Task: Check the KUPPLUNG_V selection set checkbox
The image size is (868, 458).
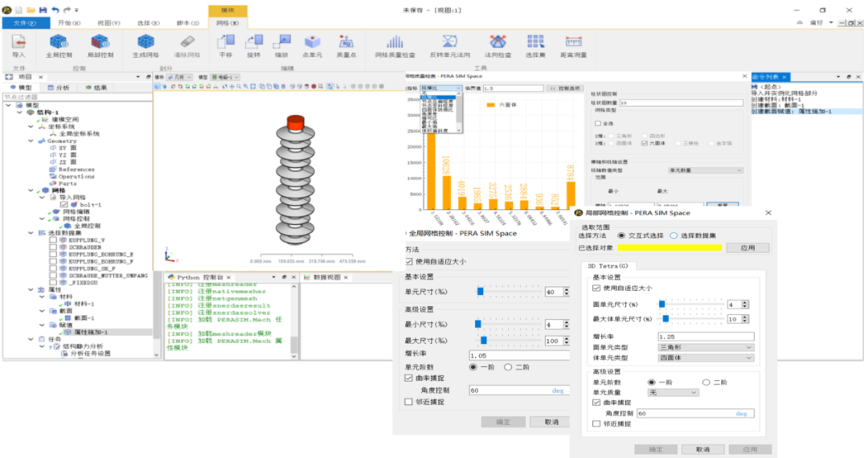Action: coord(53,239)
